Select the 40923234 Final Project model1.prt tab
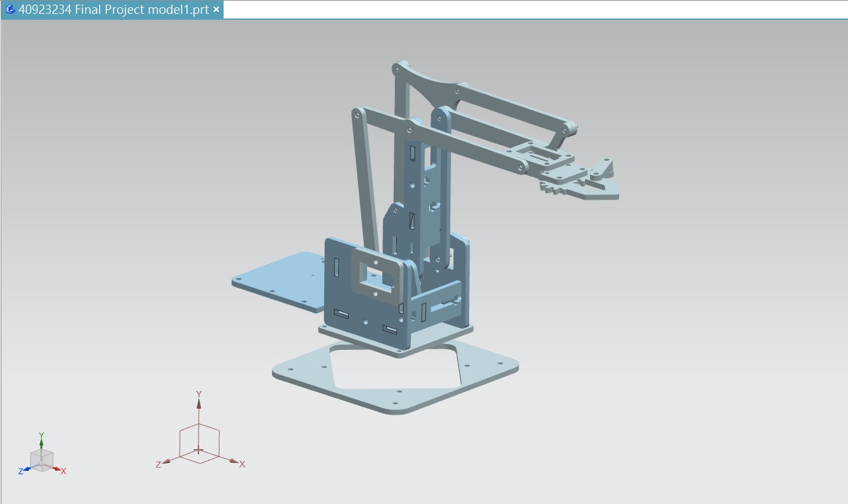 (x=113, y=10)
